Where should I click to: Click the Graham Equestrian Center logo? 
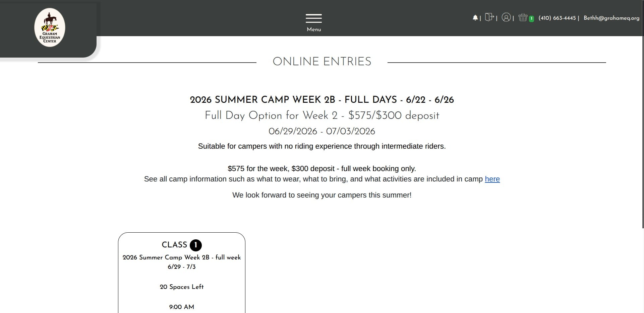pos(50,27)
